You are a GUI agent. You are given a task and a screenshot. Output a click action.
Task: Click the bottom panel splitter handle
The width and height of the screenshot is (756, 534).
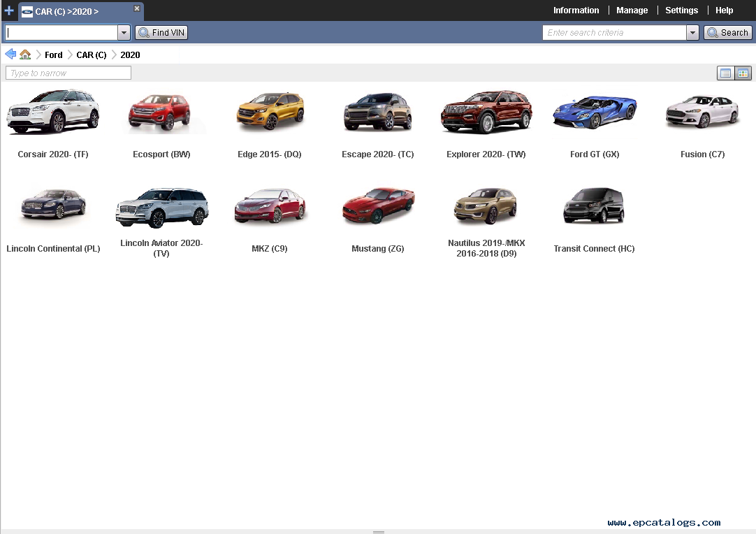tap(378, 532)
